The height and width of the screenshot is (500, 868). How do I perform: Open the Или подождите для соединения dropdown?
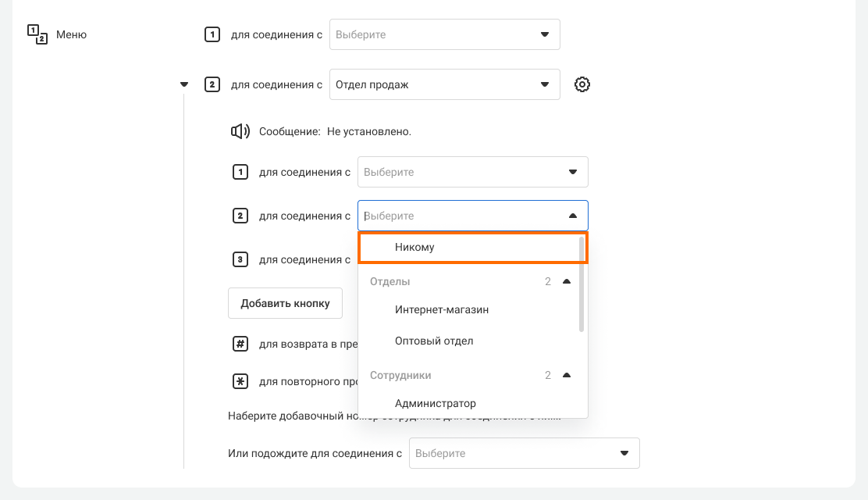[525, 453]
